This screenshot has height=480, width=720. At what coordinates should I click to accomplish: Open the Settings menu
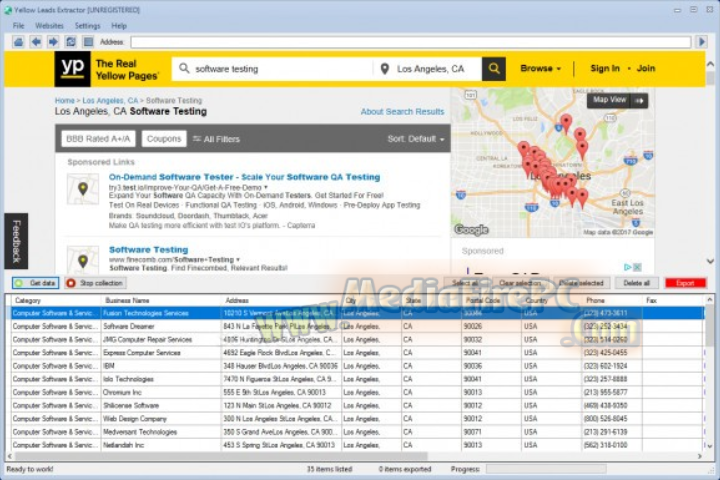pos(87,26)
